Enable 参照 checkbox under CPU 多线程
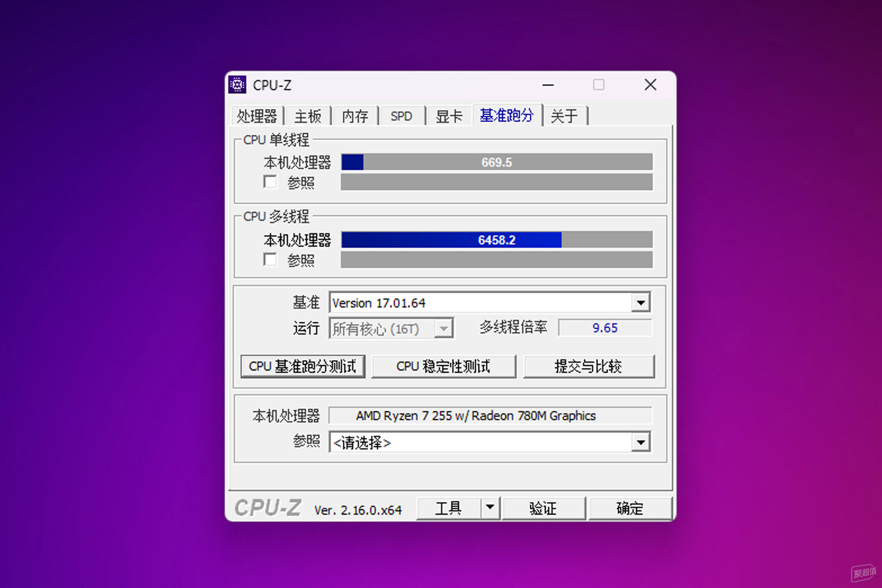This screenshot has height=588, width=882. coord(270,260)
